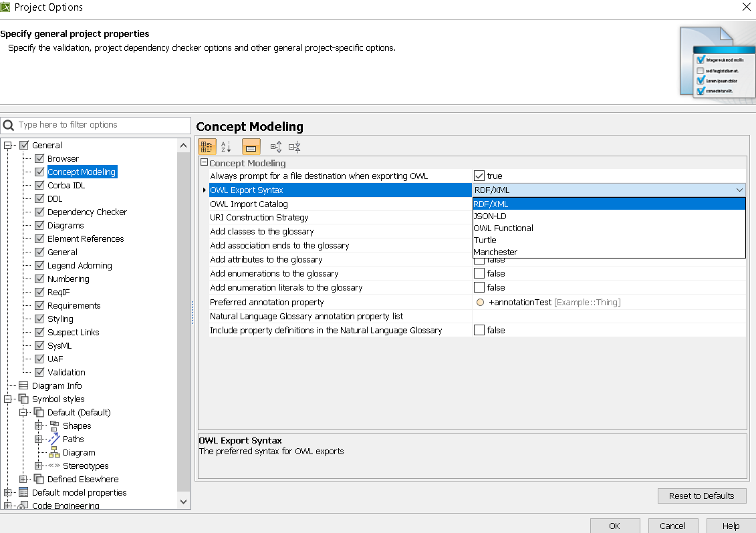Click the yellow Diagram hierarchy icon
756x533 pixels.
54,452
